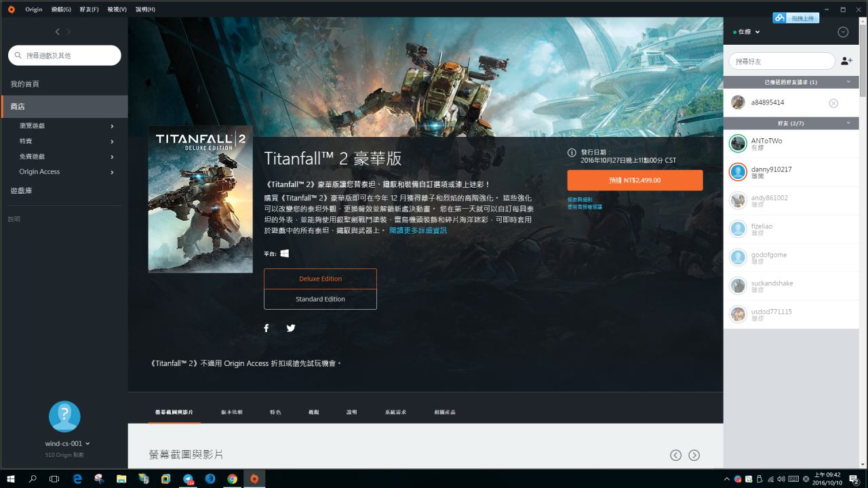Focus the 搜尋遊戲及其他 search field
868x488 pixels.
(64, 56)
